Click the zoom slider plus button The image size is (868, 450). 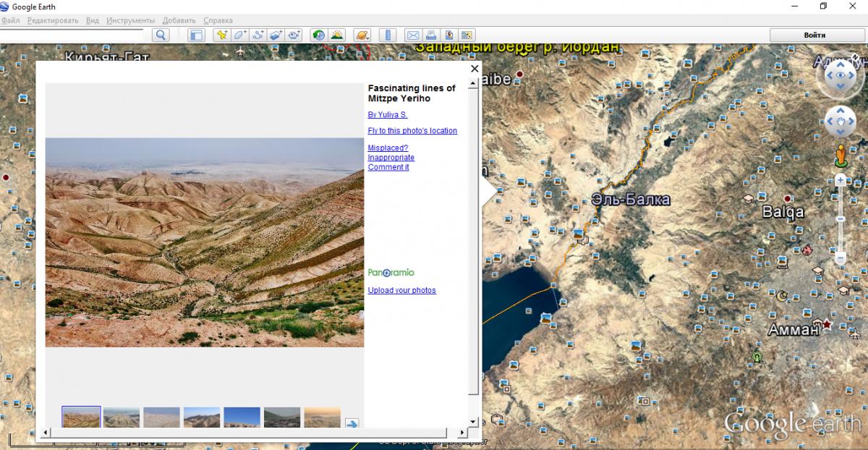(841, 179)
